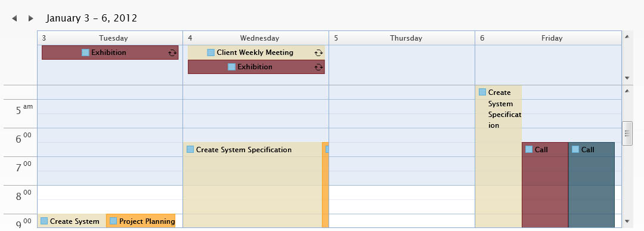This screenshot has height=231, width=644.
Task: Click blue status square on Friday Create System Specification
Action: point(482,92)
